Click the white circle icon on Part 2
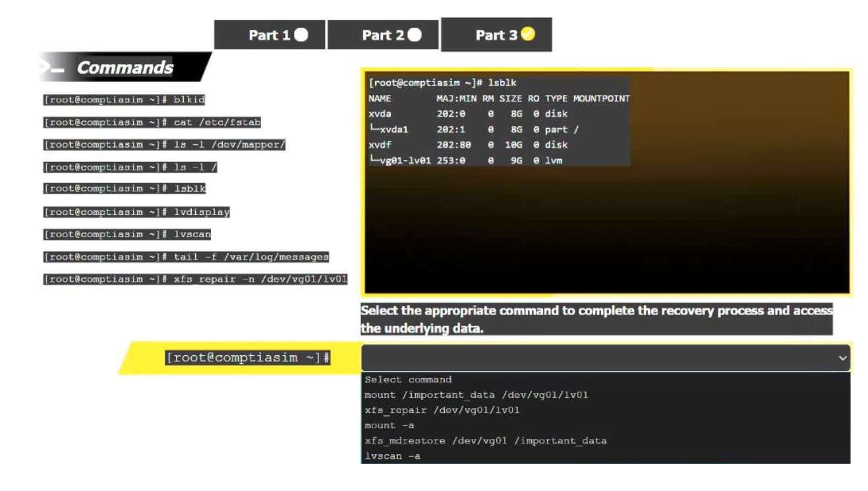The image size is (868, 491). [x=415, y=35]
